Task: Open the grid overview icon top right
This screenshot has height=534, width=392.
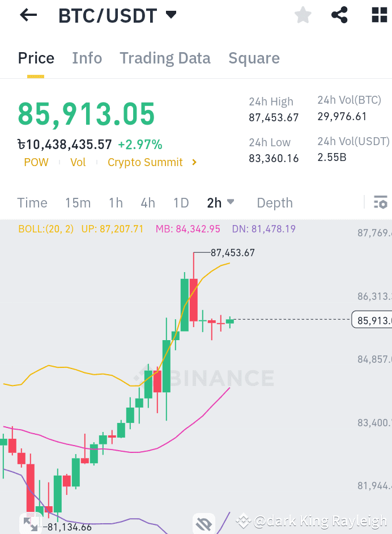Action: (x=378, y=15)
